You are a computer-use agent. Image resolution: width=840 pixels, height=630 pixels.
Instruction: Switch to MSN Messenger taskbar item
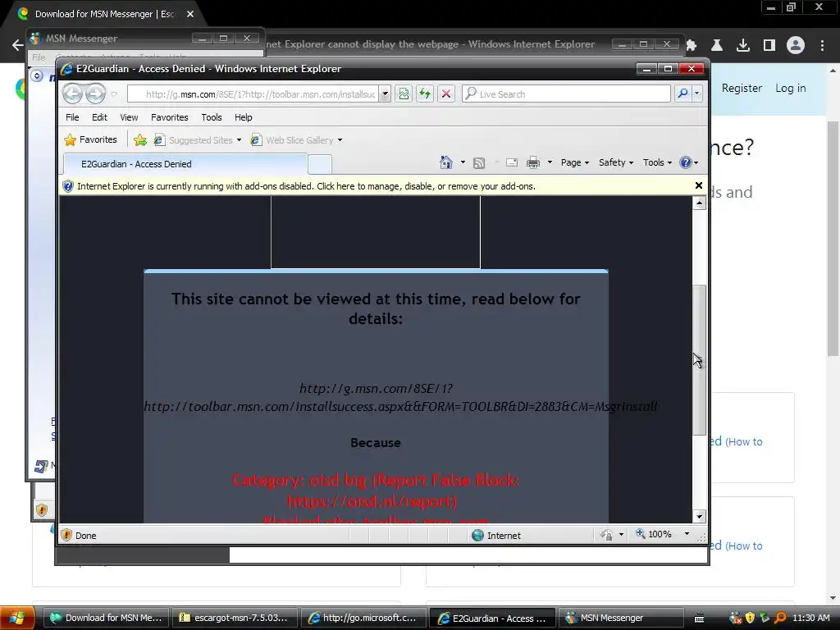pos(621,619)
